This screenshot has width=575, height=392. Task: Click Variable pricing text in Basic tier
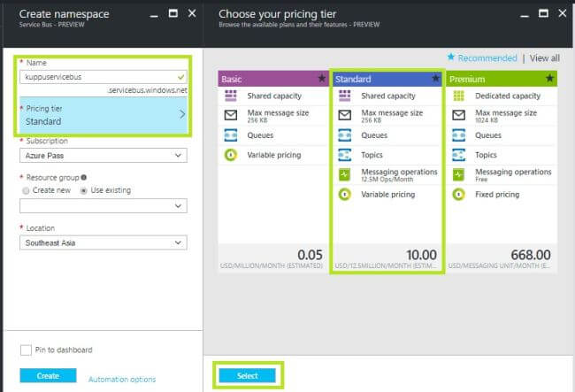point(274,155)
